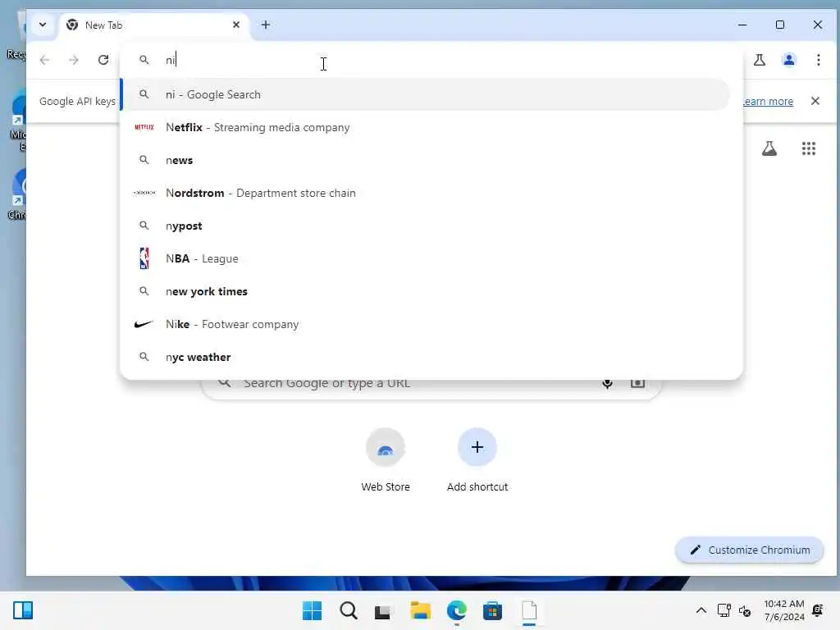Image resolution: width=840 pixels, height=630 pixels.
Task: Open the three-dot Chromium menu
Action: pos(818,59)
